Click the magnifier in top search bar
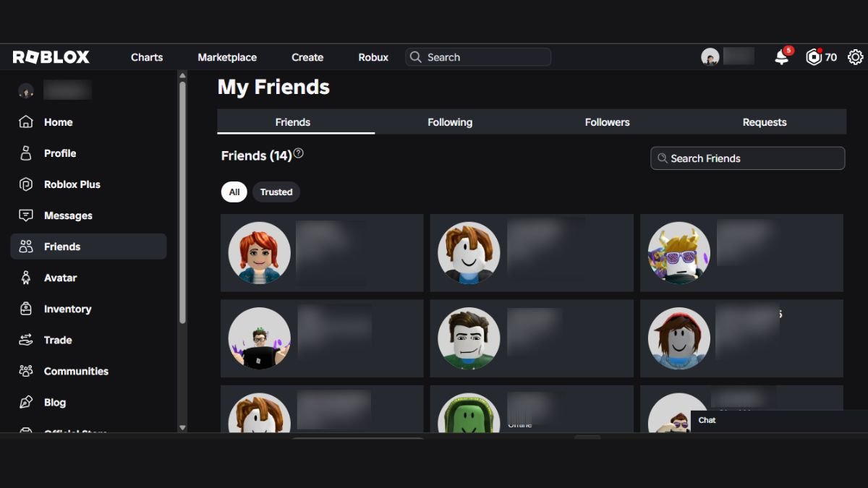This screenshot has height=488, width=868. [415, 57]
